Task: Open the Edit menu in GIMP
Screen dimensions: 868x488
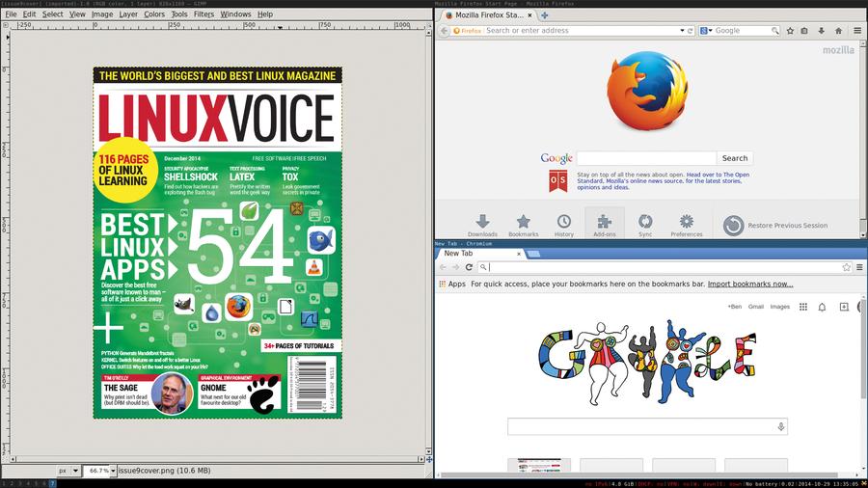Action: 29,14
